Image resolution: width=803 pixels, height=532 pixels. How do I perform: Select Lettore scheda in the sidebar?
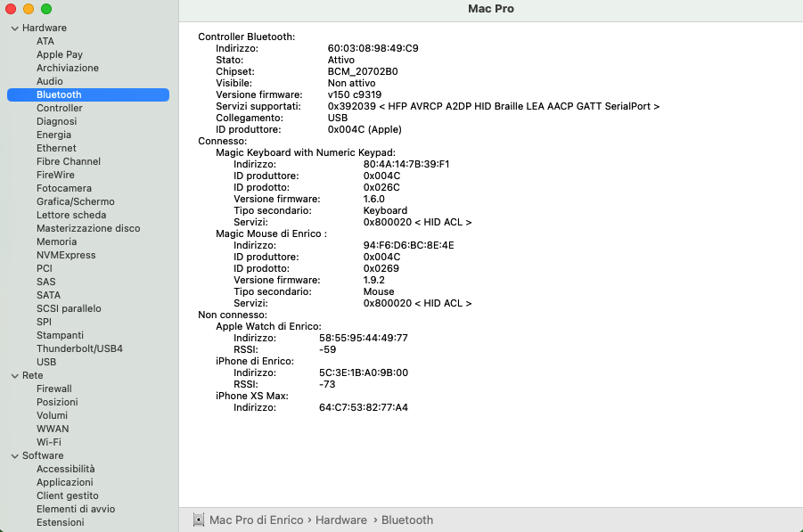(x=71, y=215)
